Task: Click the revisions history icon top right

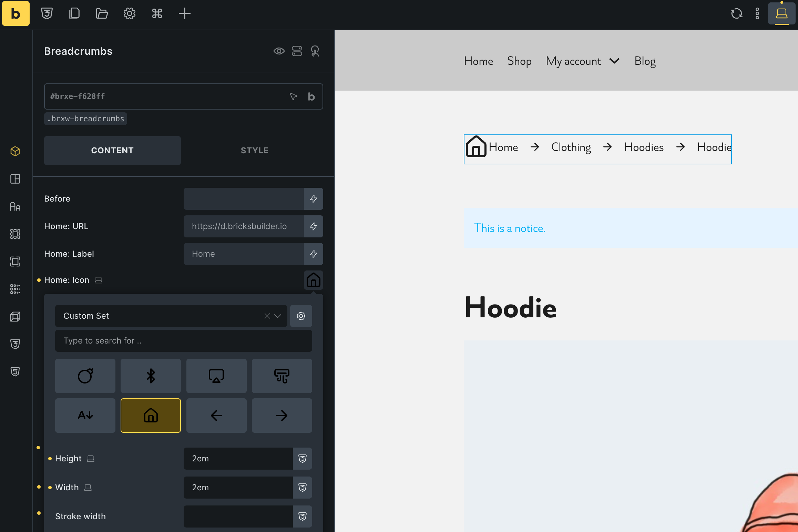Action: [x=737, y=14]
